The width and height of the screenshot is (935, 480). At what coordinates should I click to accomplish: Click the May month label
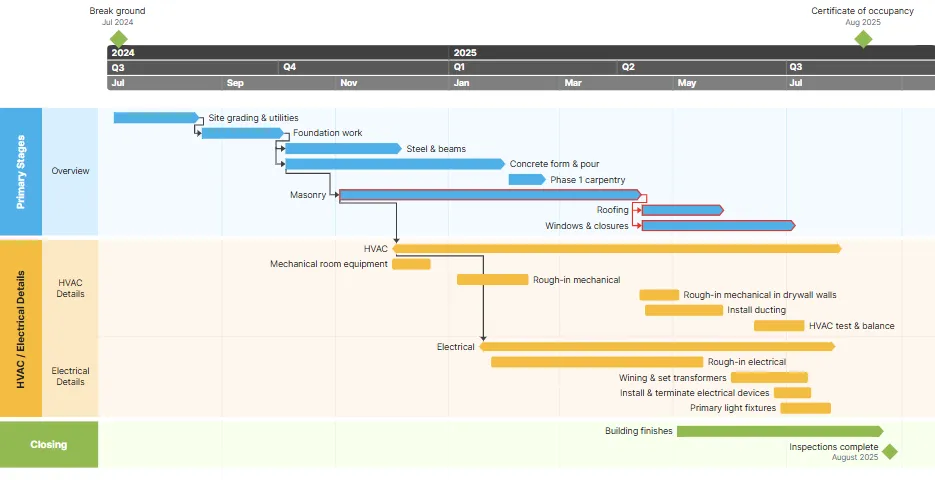tap(687, 83)
